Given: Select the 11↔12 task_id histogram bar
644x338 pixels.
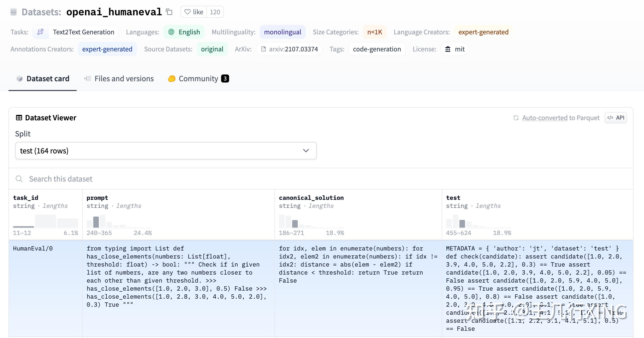Looking at the screenshot, I should pyautogui.click(x=23, y=227).
